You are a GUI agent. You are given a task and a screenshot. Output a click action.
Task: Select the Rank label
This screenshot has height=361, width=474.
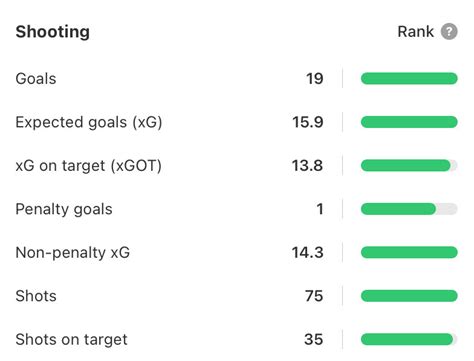[x=416, y=32]
